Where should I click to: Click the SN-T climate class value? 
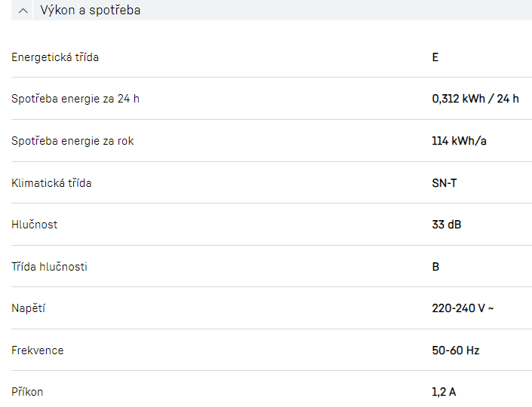pyautogui.click(x=444, y=183)
